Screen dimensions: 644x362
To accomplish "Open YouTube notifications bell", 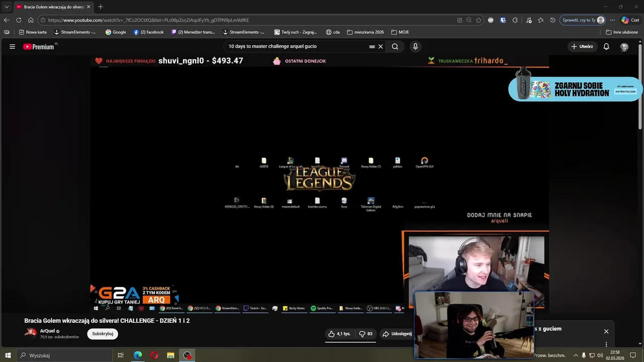I will point(606,46).
